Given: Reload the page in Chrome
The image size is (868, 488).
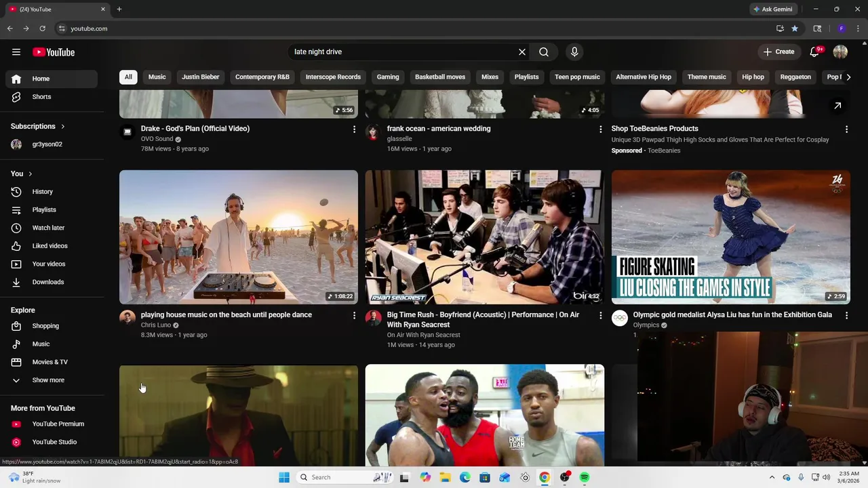Looking at the screenshot, I should pyautogui.click(x=42, y=28).
